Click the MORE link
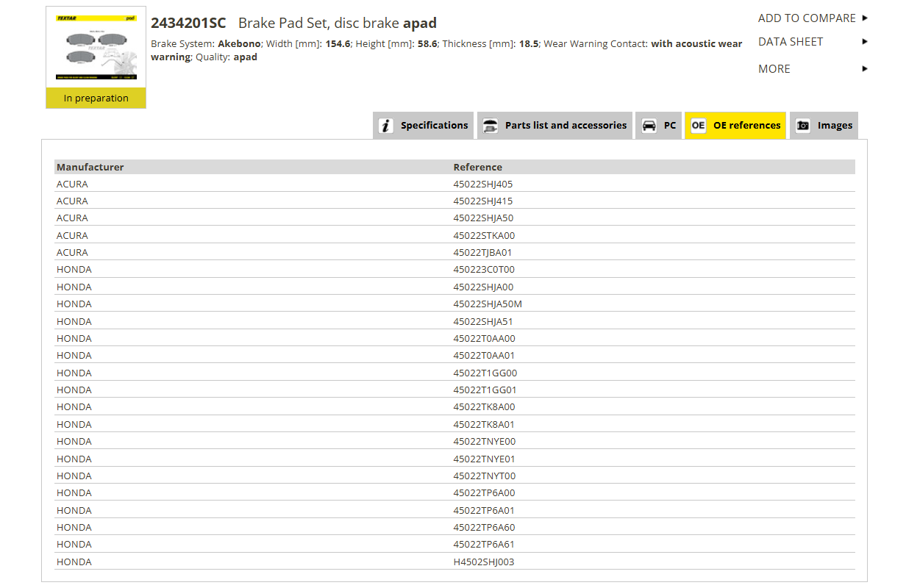The width and height of the screenshot is (906, 588). pos(774,69)
